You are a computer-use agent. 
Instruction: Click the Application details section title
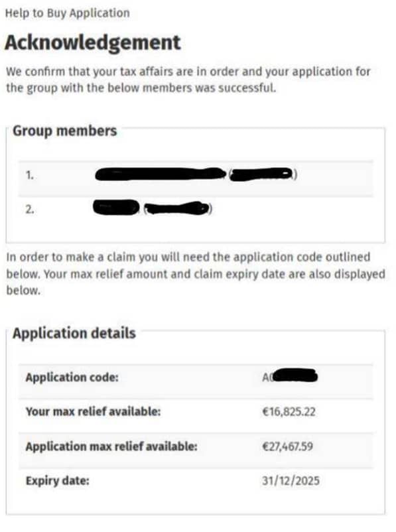(x=74, y=333)
